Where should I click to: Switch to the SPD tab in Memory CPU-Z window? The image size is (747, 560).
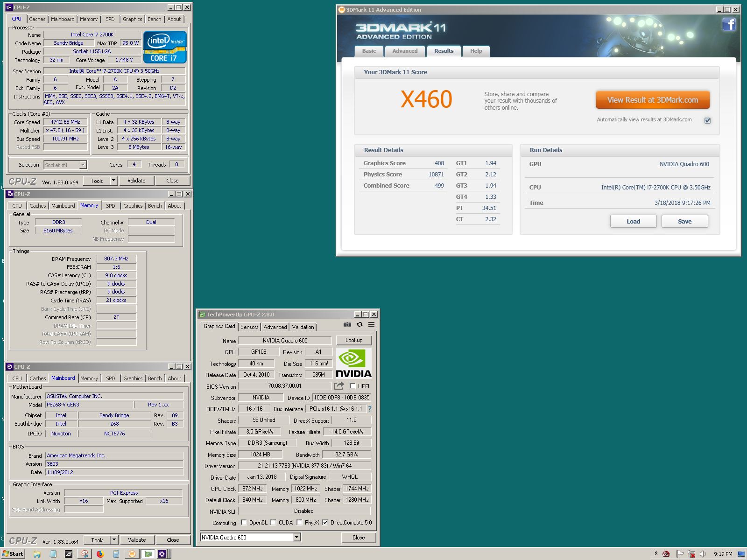point(111,206)
